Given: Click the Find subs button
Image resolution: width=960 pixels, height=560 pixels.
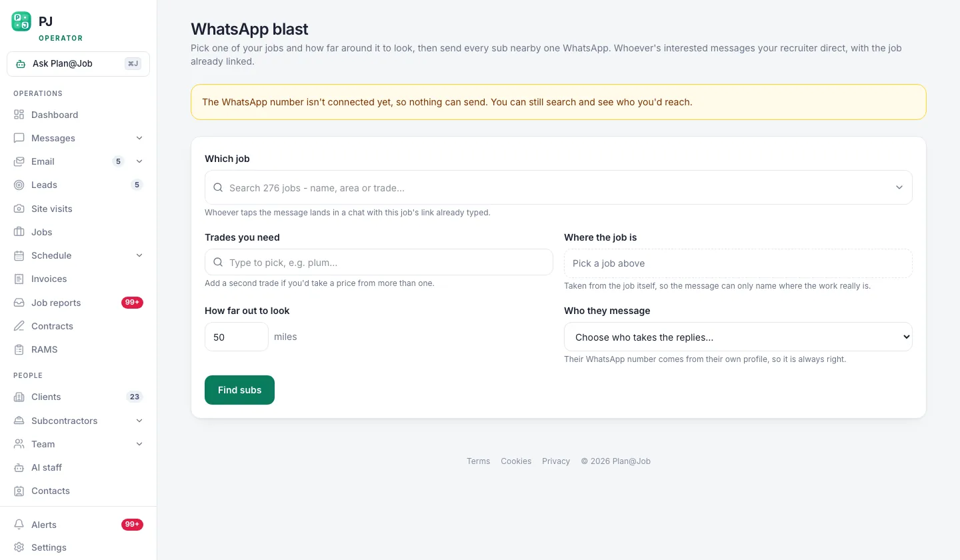Looking at the screenshot, I should click(x=239, y=390).
